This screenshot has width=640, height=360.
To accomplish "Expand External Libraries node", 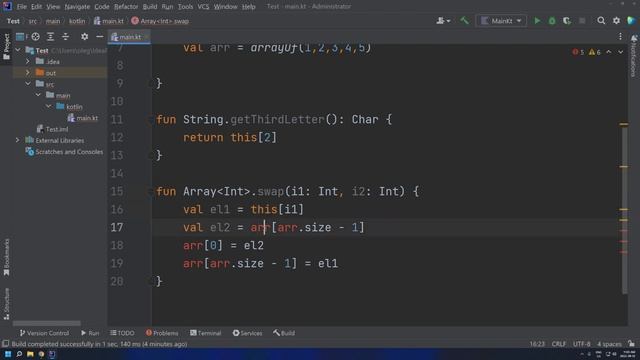I will (x=18, y=140).
